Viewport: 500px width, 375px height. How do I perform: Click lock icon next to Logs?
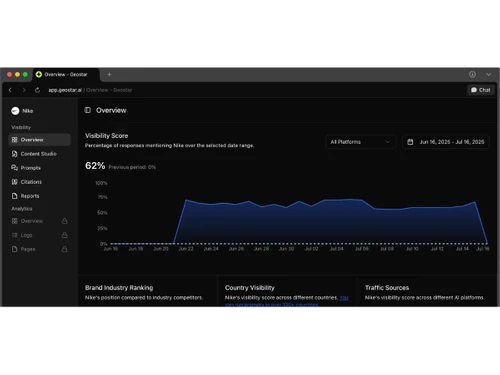(x=65, y=235)
